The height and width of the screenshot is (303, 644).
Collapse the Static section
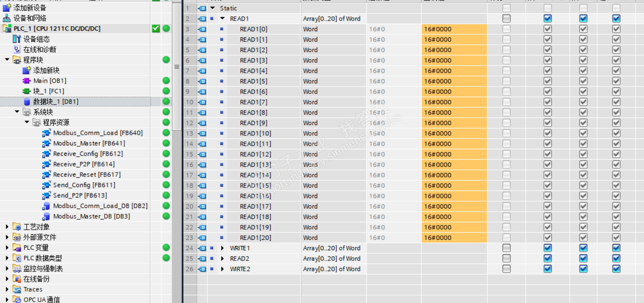(213, 8)
